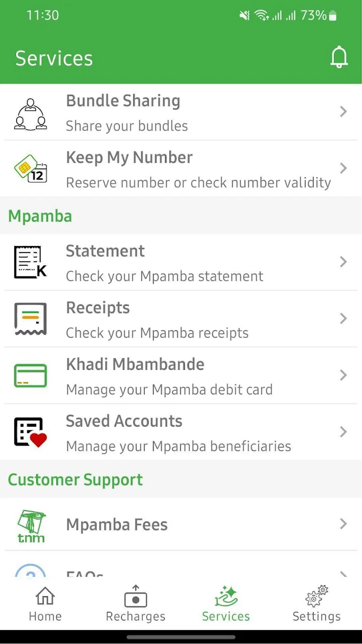Screen dimensions: 362x644
Task: Switch to the Recharges tab
Action: click(135, 605)
